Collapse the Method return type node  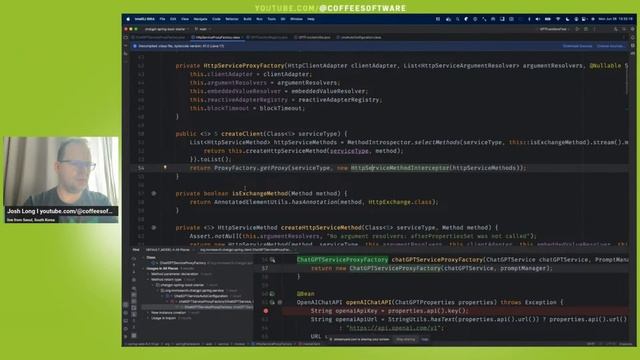(x=148, y=280)
